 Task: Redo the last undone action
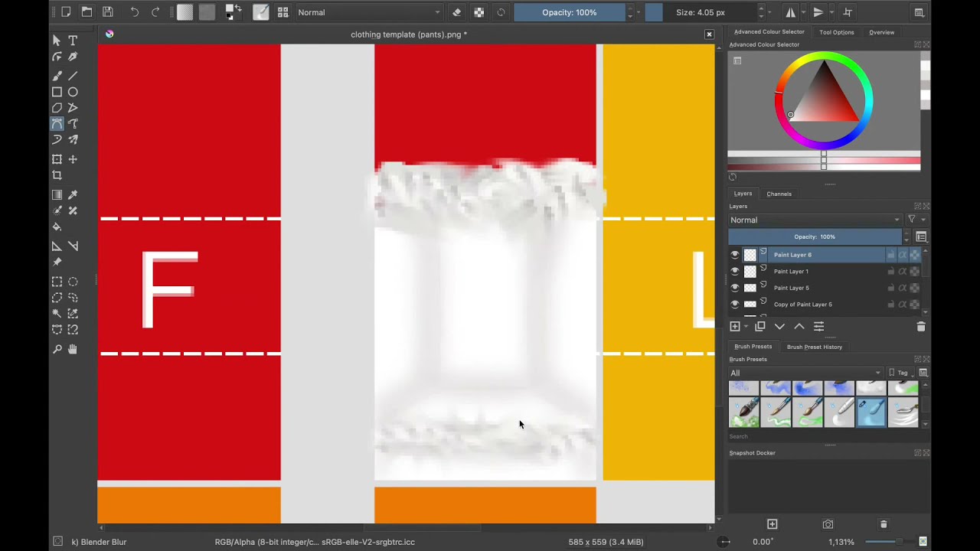[x=155, y=12]
